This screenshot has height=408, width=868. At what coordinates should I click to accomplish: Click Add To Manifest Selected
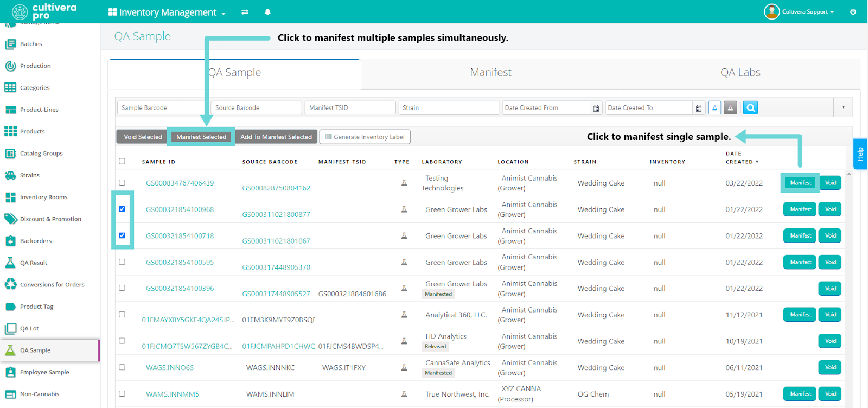tap(276, 137)
